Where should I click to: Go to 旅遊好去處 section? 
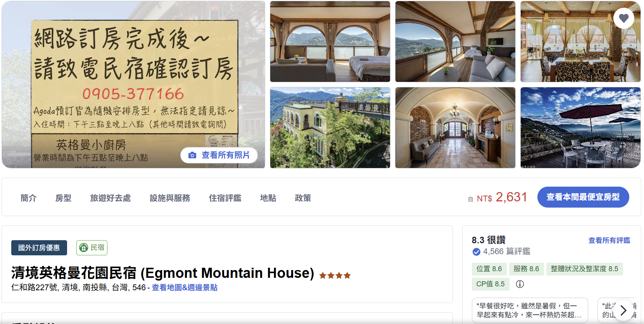point(110,198)
